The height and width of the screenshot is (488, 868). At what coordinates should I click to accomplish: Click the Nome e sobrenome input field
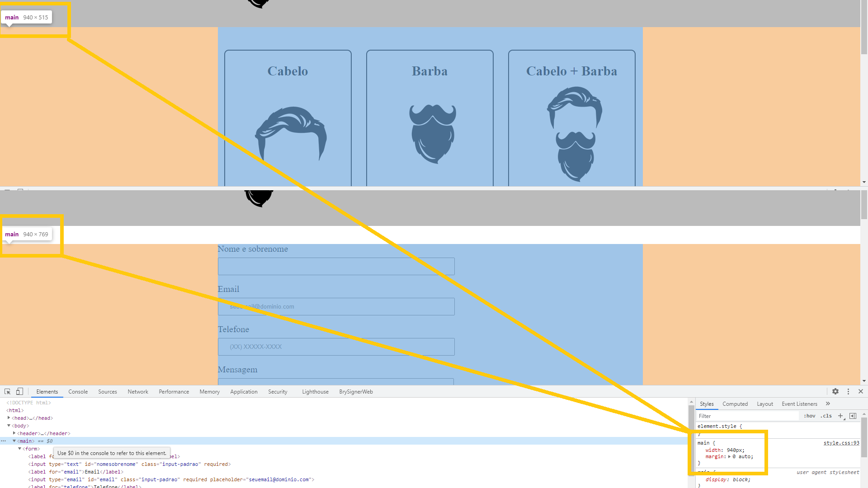(x=336, y=266)
